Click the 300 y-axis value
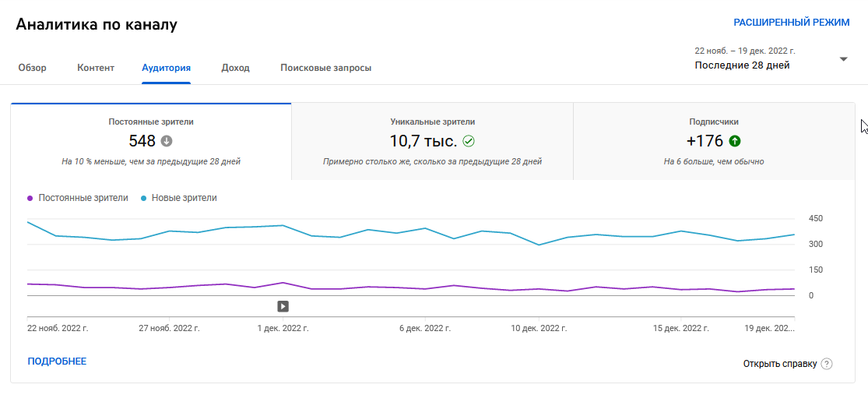The image size is (868, 395). coord(815,245)
